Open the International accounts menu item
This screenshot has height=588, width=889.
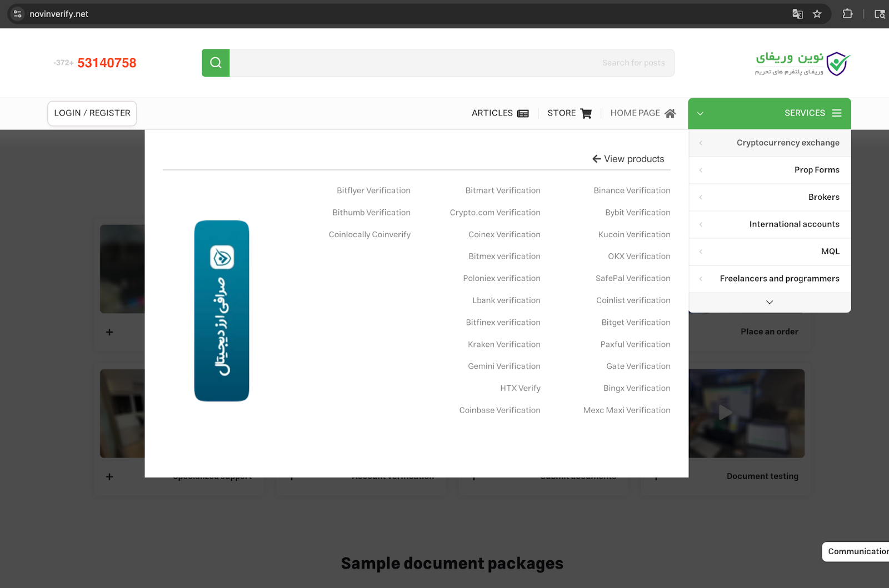(770, 225)
